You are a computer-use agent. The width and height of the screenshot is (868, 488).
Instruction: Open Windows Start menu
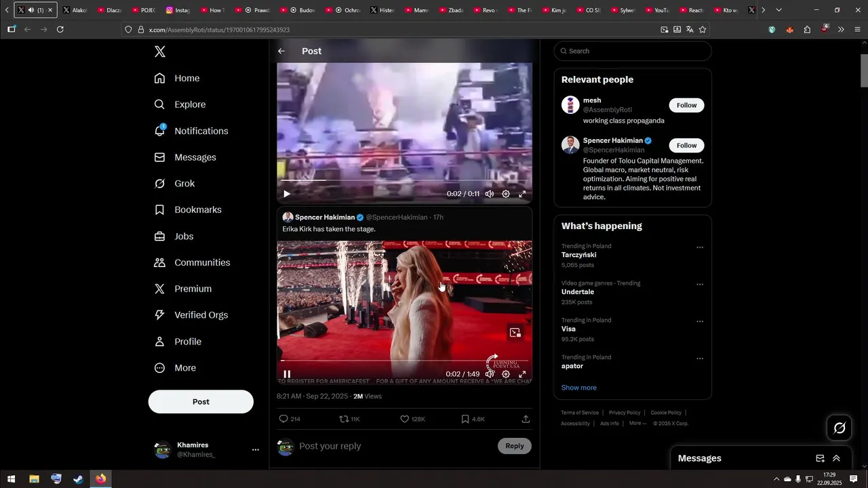12,479
